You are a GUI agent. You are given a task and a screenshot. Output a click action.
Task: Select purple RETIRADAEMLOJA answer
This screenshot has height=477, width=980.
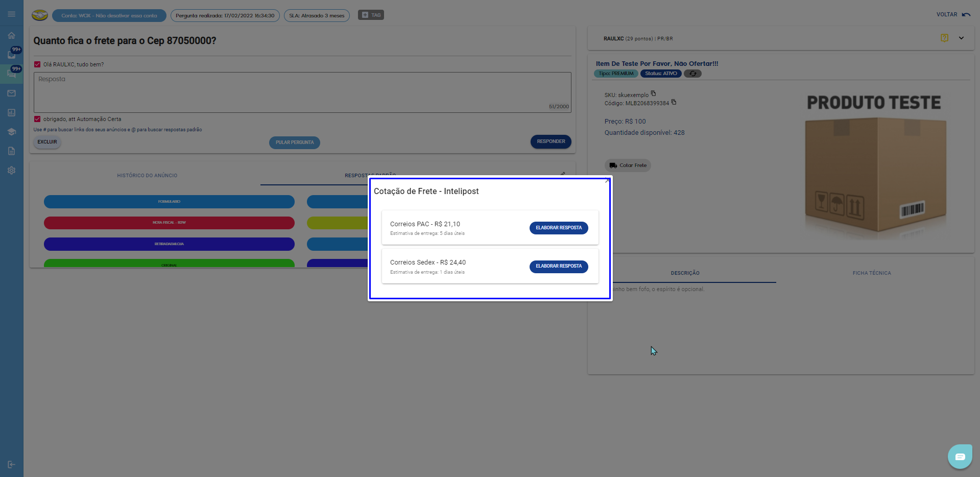click(x=169, y=244)
